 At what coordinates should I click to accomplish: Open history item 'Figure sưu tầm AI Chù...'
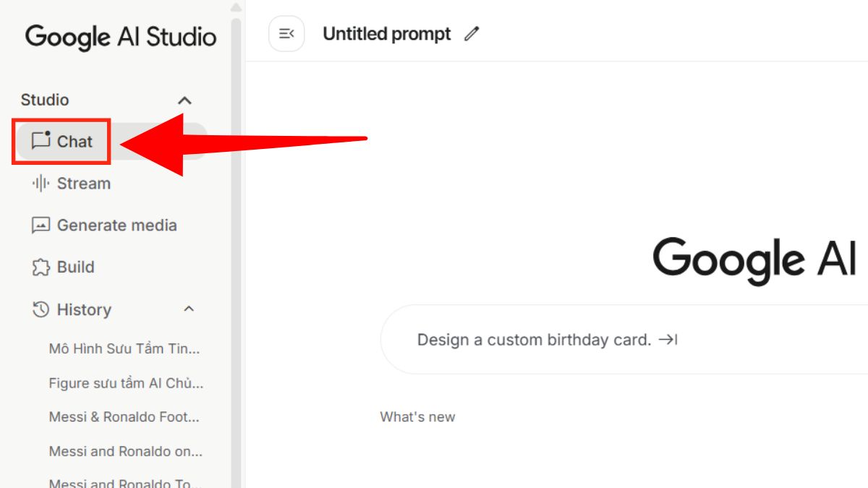click(126, 382)
